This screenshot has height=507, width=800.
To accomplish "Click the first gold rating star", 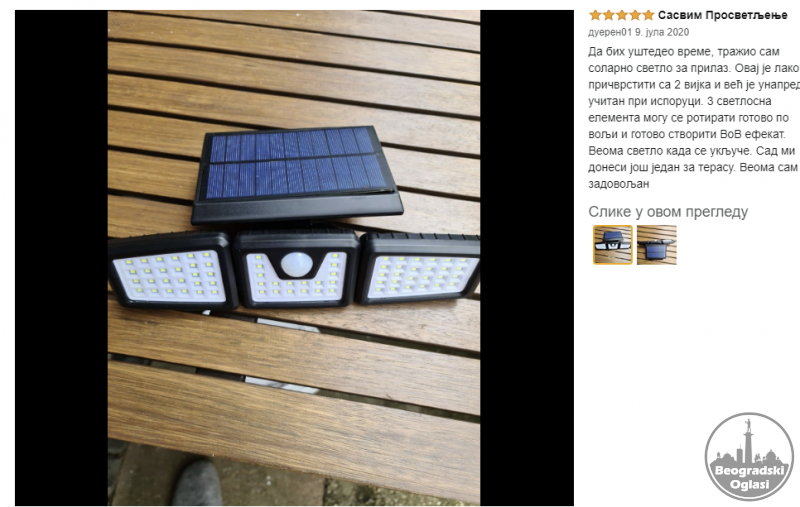I will pyautogui.click(x=595, y=15).
